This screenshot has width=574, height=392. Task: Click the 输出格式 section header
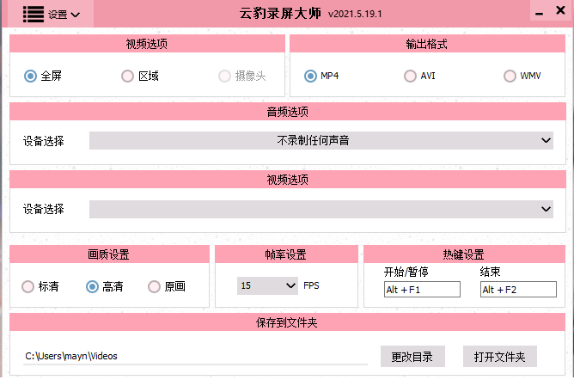[427, 44]
